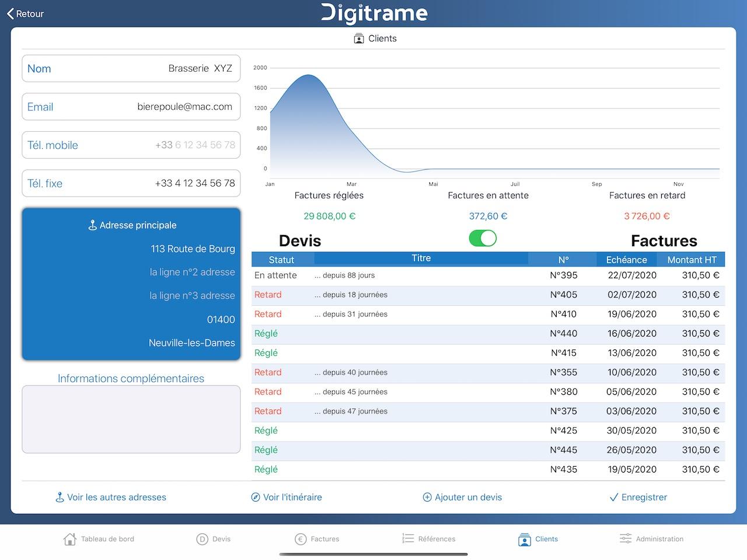Sort by the Echéance column header
747x560 pixels.
626,260
